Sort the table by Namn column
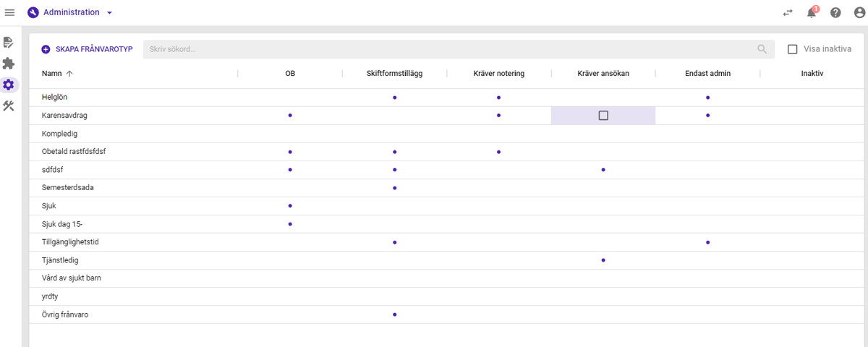This screenshot has height=347, width=868. point(52,73)
